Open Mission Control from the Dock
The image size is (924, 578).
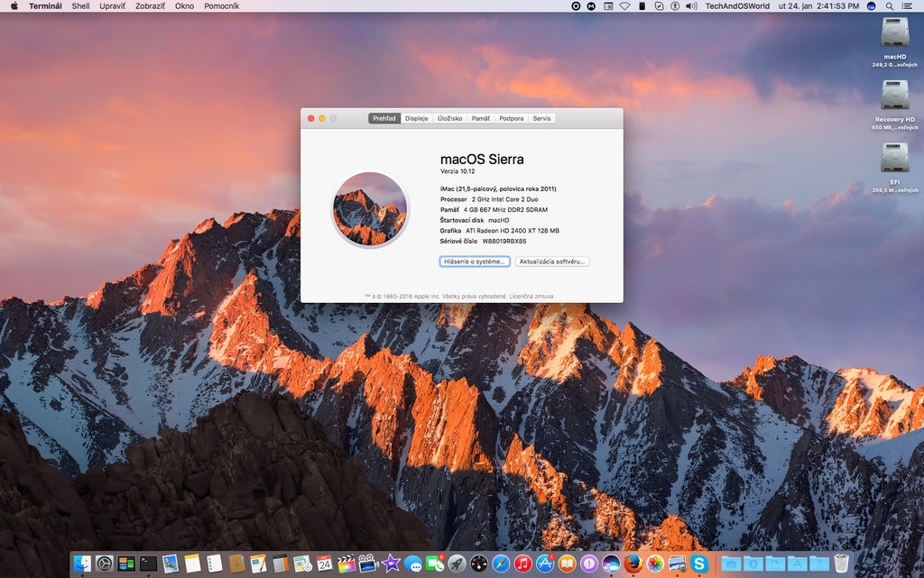point(126,564)
